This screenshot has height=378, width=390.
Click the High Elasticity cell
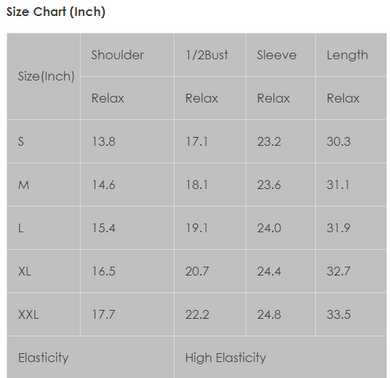coord(226,358)
